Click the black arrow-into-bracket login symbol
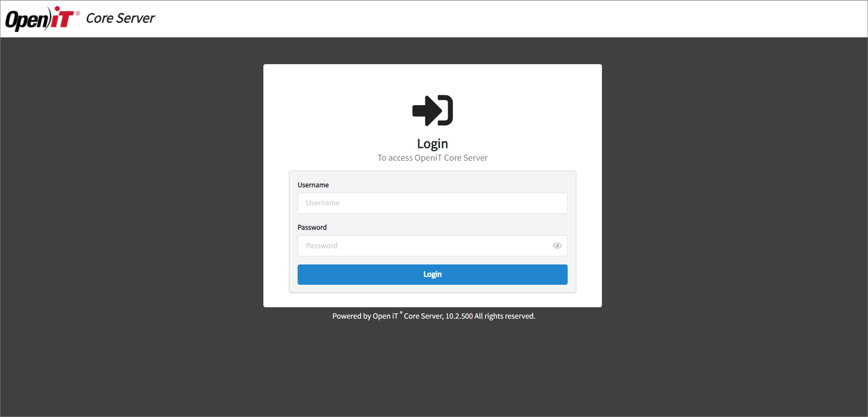The height and width of the screenshot is (417, 868). pos(432,110)
